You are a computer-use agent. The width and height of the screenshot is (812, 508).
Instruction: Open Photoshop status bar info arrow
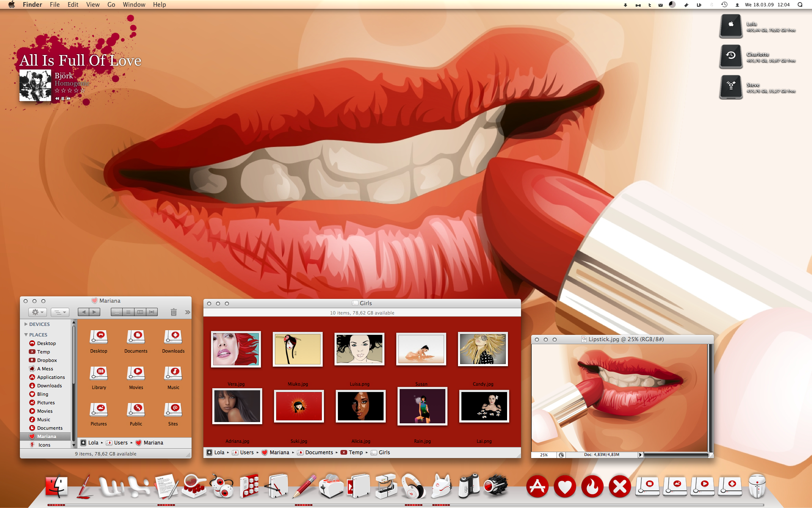[x=640, y=455]
